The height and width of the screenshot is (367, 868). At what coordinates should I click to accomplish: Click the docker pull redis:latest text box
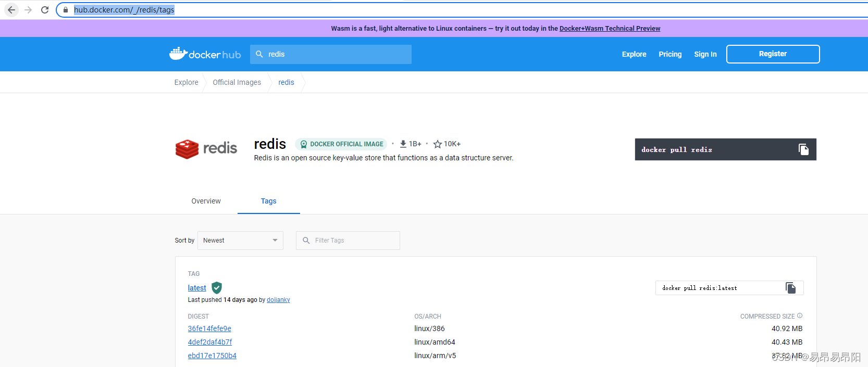coord(729,288)
